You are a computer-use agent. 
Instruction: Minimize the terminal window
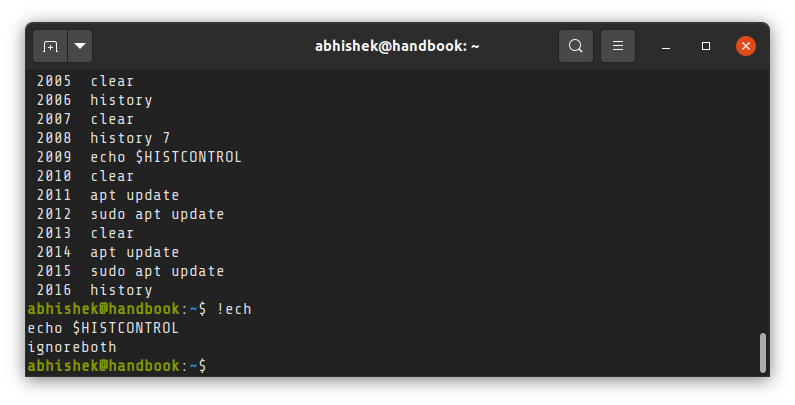(666, 47)
